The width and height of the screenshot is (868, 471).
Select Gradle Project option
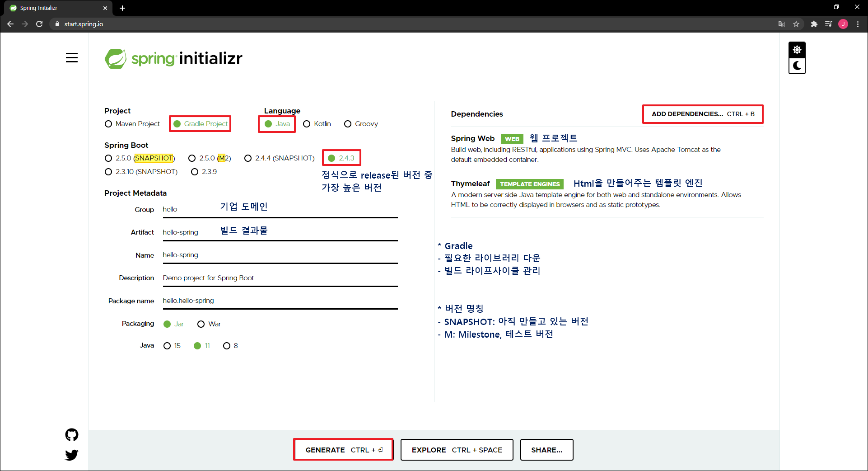coord(201,124)
